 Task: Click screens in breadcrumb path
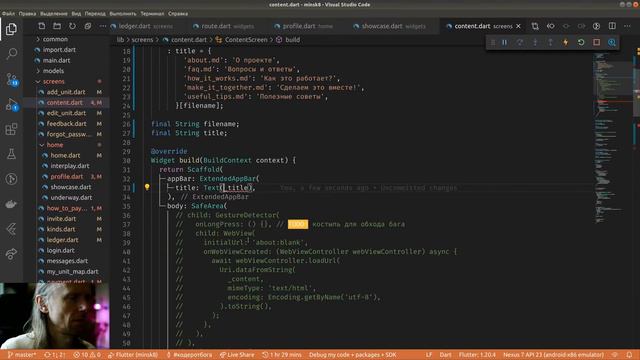(142, 40)
